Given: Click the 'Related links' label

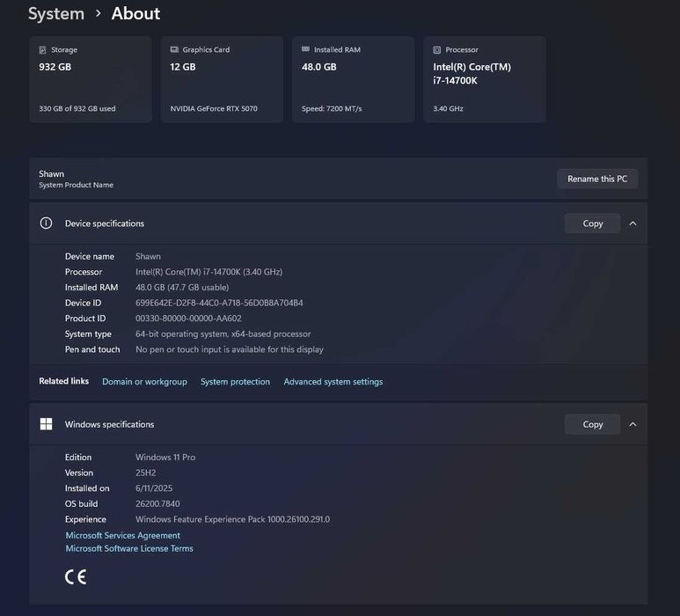Looking at the screenshot, I should click(x=63, y=381).
